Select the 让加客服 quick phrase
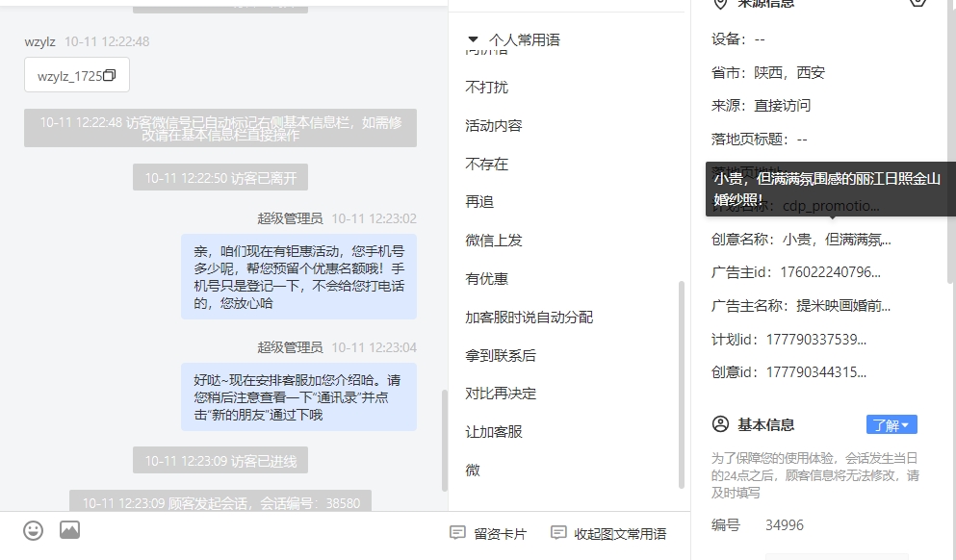This screenshot has height=560, width=956. coord(494,431)
